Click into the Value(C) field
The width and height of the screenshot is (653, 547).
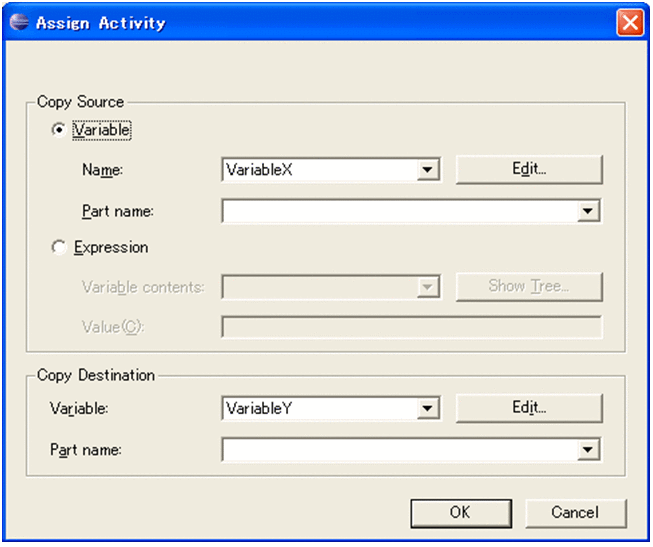pos(411,327)
